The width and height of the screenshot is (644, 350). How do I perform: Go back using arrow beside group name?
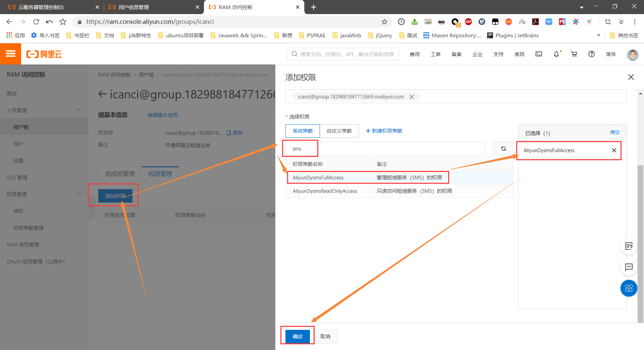pyautogui.click(x=102, y=94)
